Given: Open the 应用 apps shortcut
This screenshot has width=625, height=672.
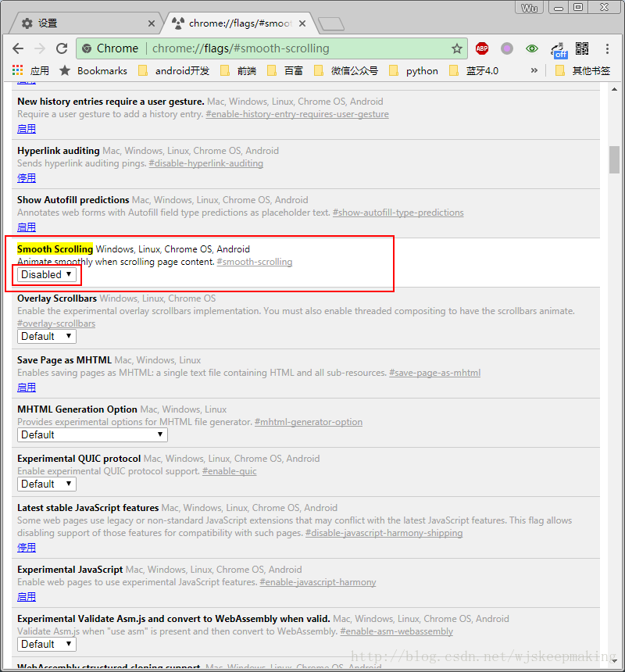Looking at the screenshot, I should 30,70.
